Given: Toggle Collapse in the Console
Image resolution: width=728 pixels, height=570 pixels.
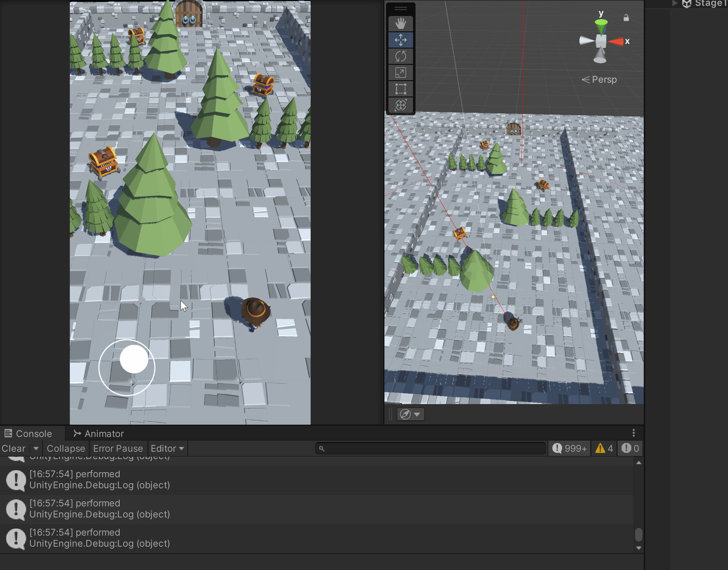Looking at the screenshot, I should [66, 448].
